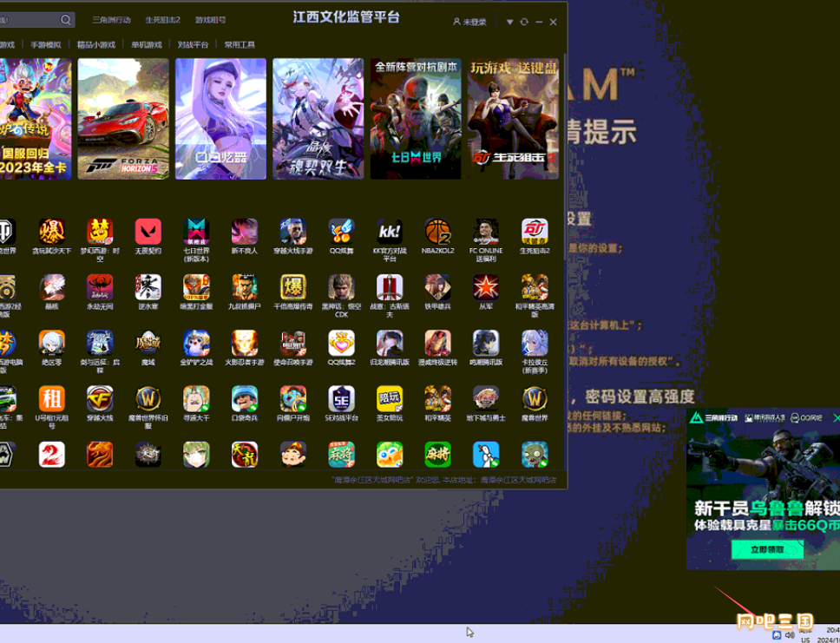Open the 魔兽世界怀旧服 icon
840x643 pixels.
148,398
